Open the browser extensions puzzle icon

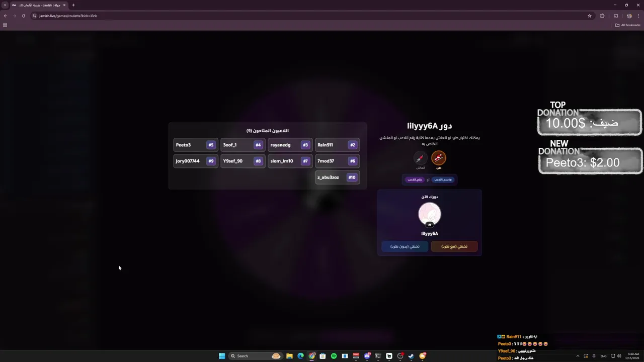click(602, 16)
